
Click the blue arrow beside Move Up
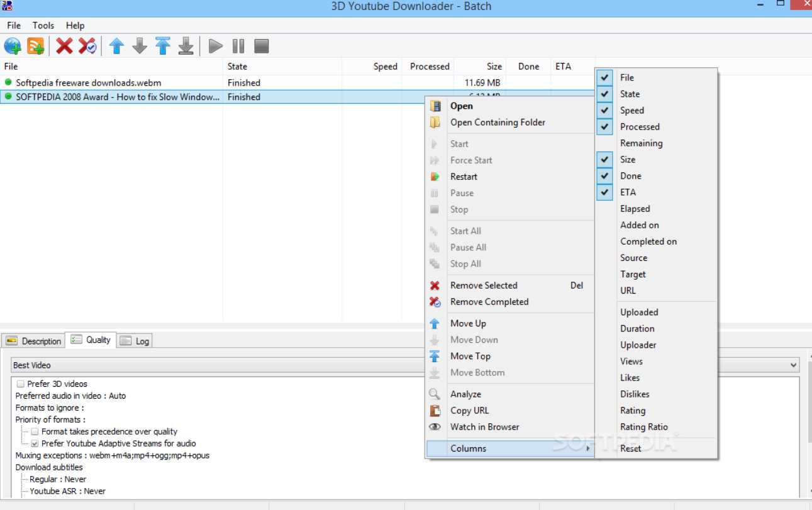[435, 323]
